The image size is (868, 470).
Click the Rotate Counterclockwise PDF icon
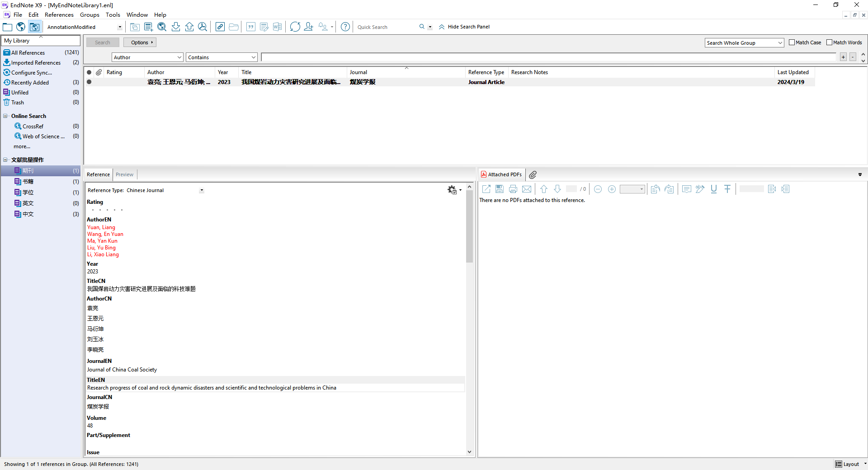656,189
